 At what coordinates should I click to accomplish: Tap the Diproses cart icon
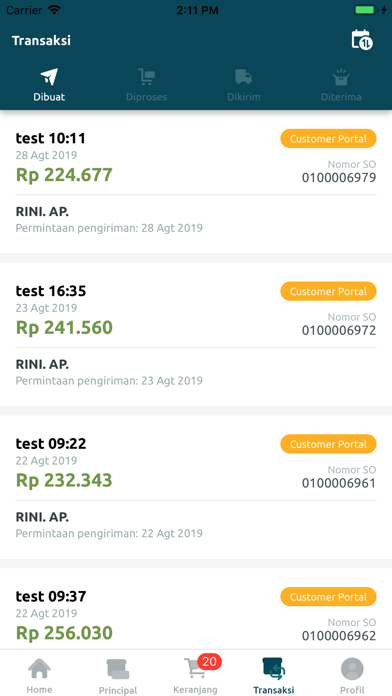click(146, 77)
